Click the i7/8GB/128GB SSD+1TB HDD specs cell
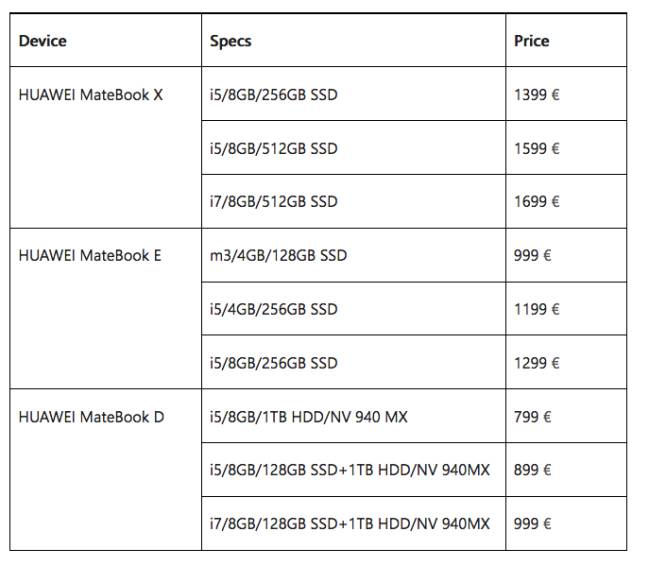The width and height of the screenshot is (649, 566). click(x=350, y=523)
